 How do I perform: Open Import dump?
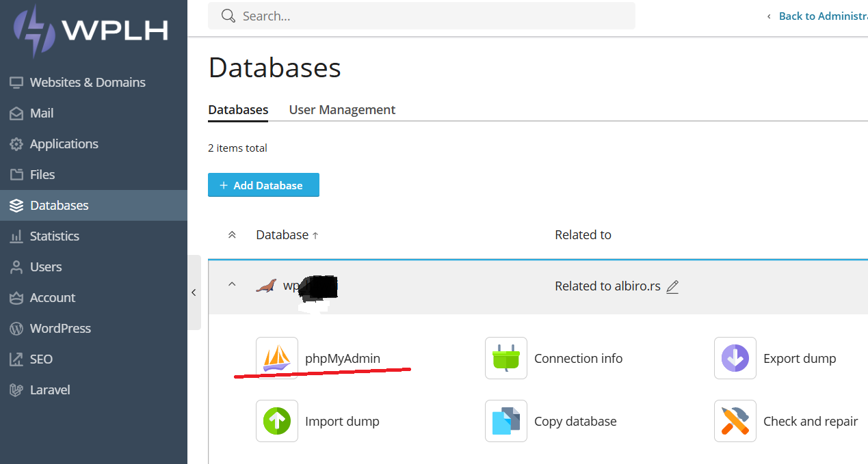click(342, 421)
